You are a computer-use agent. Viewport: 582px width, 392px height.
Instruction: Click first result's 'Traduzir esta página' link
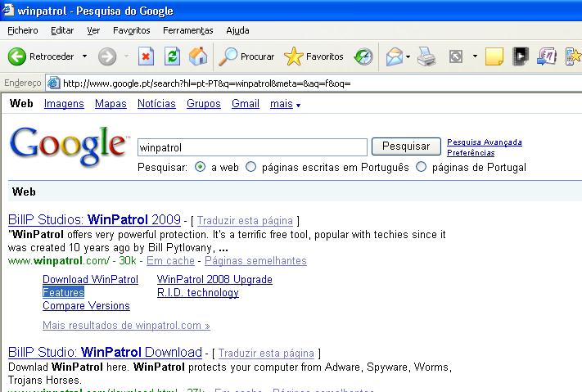(x=245, y=221)
